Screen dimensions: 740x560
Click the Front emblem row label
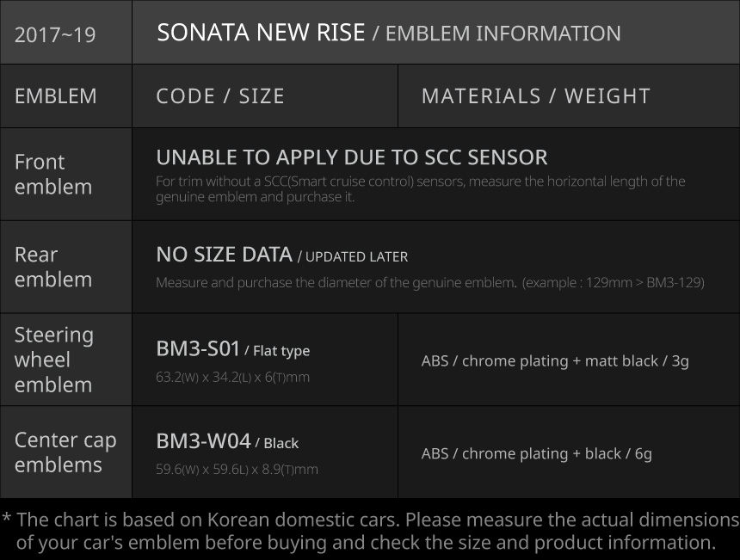53,175
